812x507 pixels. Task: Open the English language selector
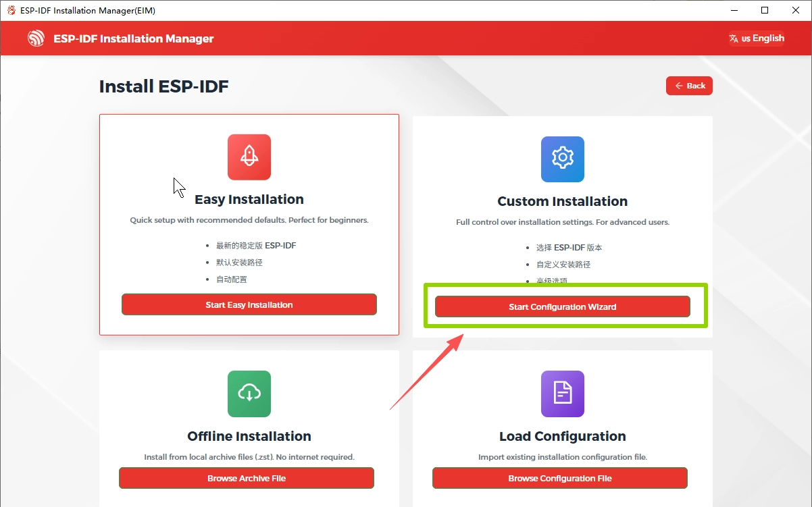coord(757,38)
